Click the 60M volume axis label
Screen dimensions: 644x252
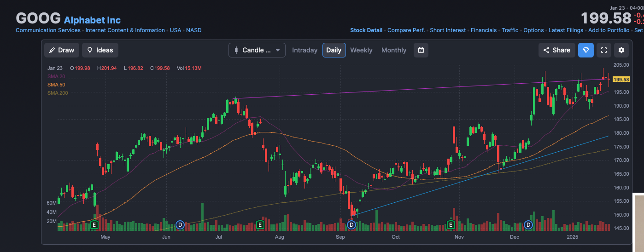52,203
